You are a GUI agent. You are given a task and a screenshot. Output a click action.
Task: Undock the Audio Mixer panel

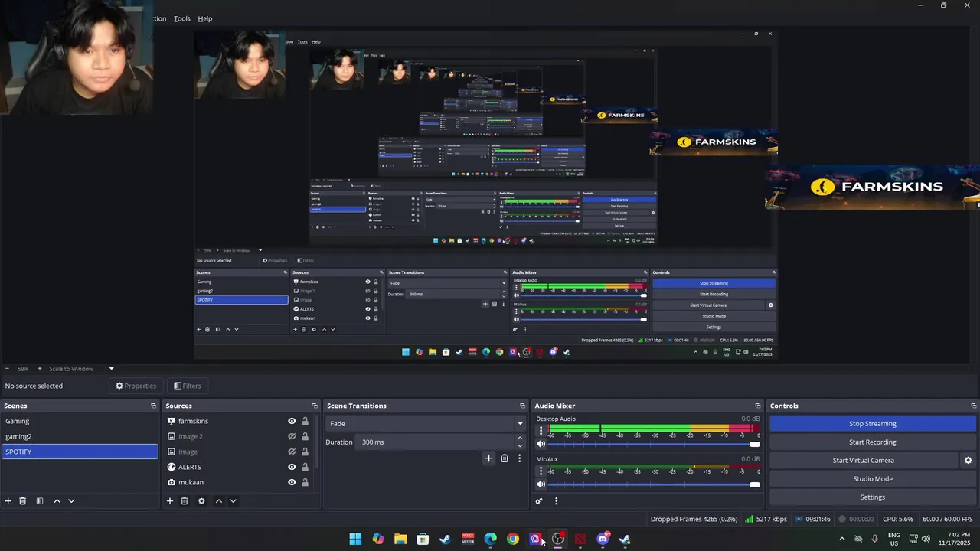758,406
